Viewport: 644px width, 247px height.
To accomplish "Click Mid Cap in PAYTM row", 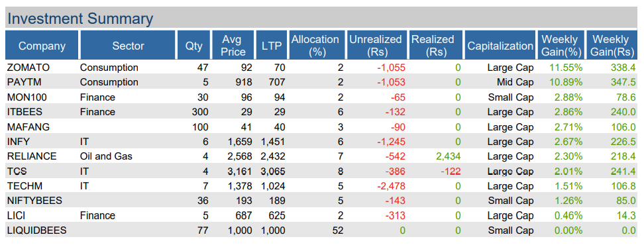I will point(515,83).
